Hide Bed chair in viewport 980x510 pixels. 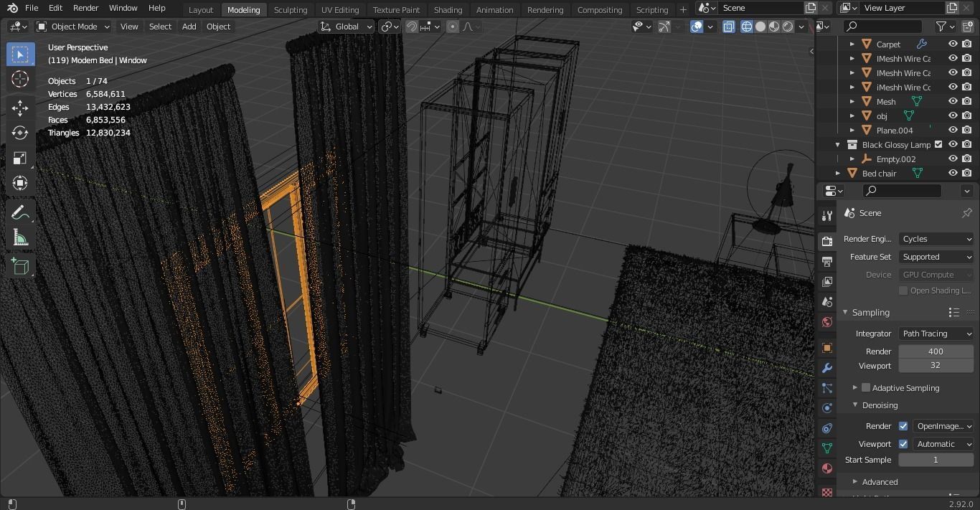tap(953, 173)
